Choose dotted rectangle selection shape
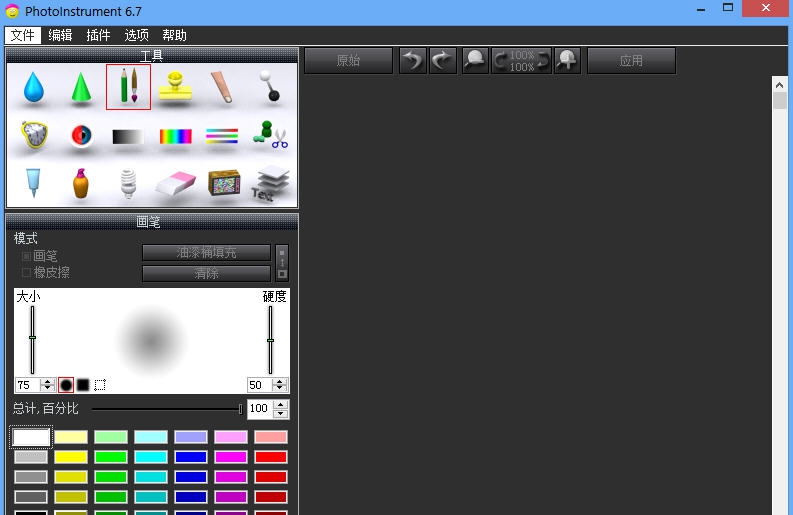This screenshot has height=515, width=793. [x=100, y=385]
